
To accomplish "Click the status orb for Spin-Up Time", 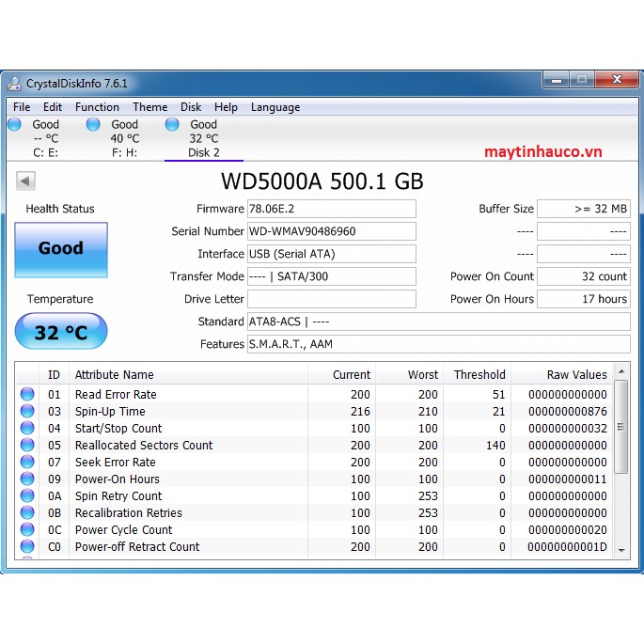I will 27,412.
